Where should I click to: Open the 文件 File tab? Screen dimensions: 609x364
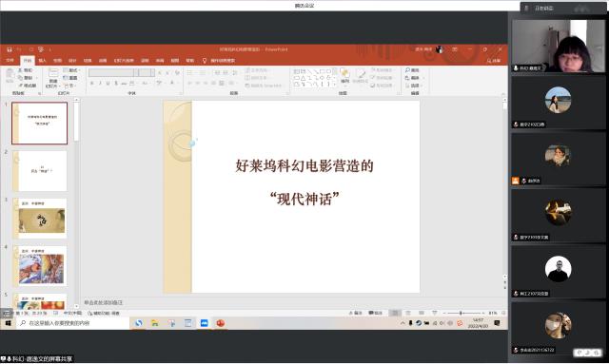10,61
